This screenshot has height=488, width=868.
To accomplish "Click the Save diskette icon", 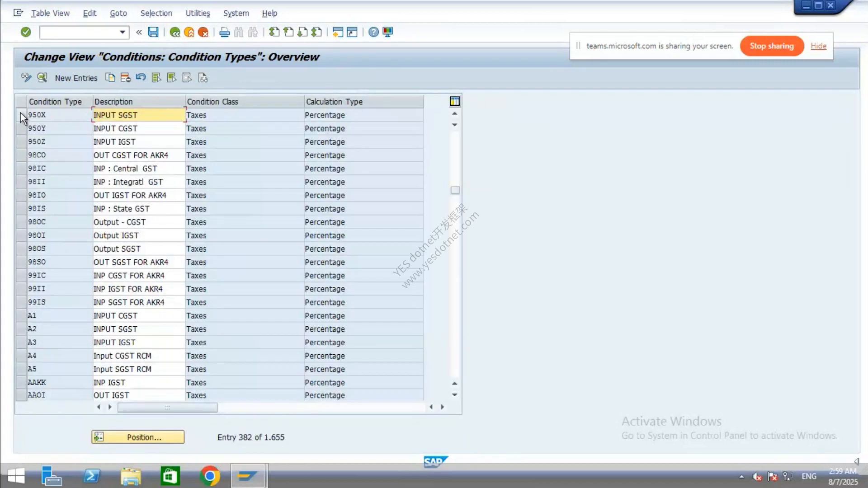I will coord(153,32).
